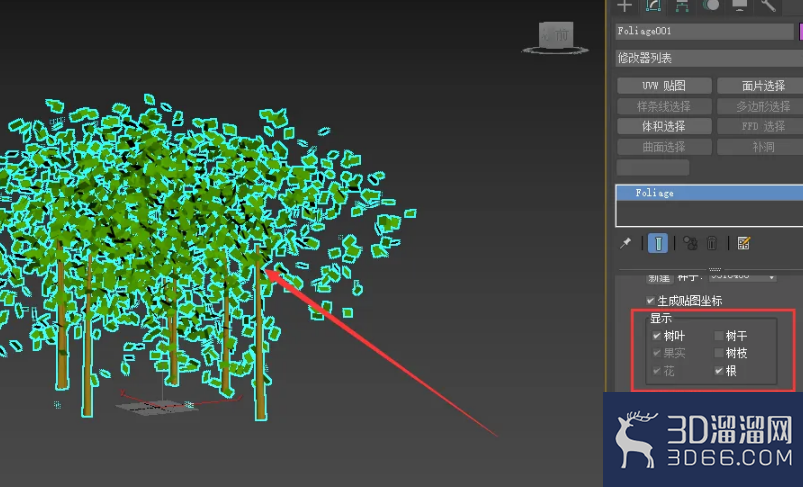Click the make unique icon

[x=690, y=243]
